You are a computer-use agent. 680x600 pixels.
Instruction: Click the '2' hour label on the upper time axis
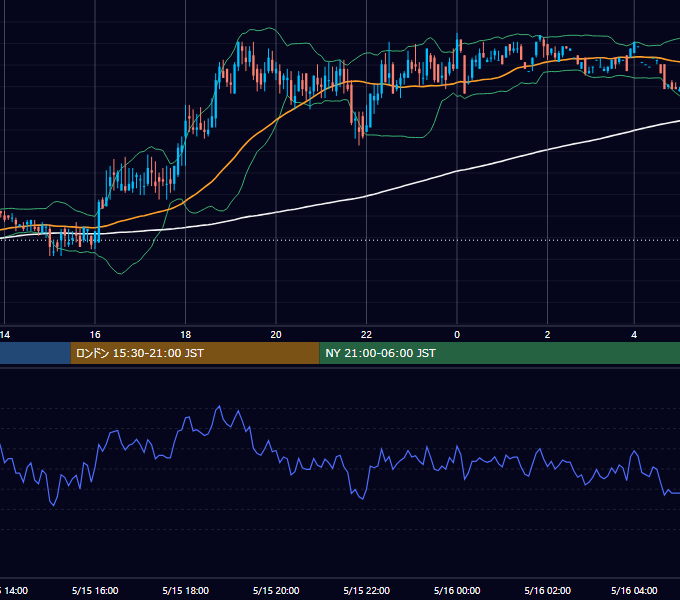[x=547, y=335]
